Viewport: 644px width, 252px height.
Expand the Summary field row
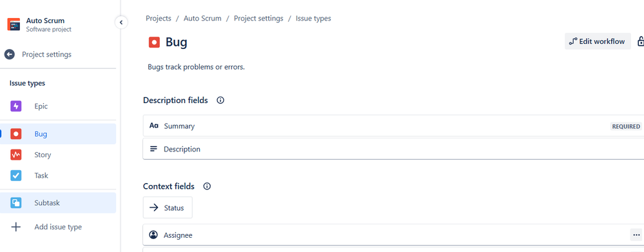click(x=393, y=126)
